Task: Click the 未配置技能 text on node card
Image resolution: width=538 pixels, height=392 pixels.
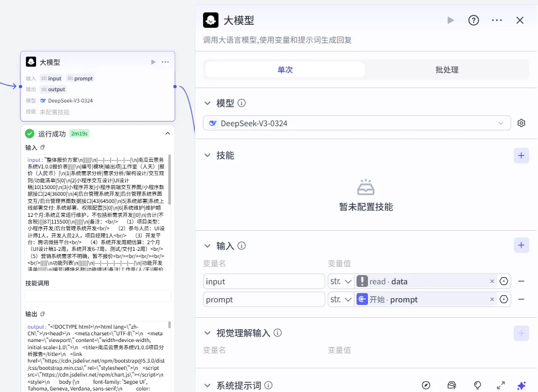Action: (x=55, y=112)
